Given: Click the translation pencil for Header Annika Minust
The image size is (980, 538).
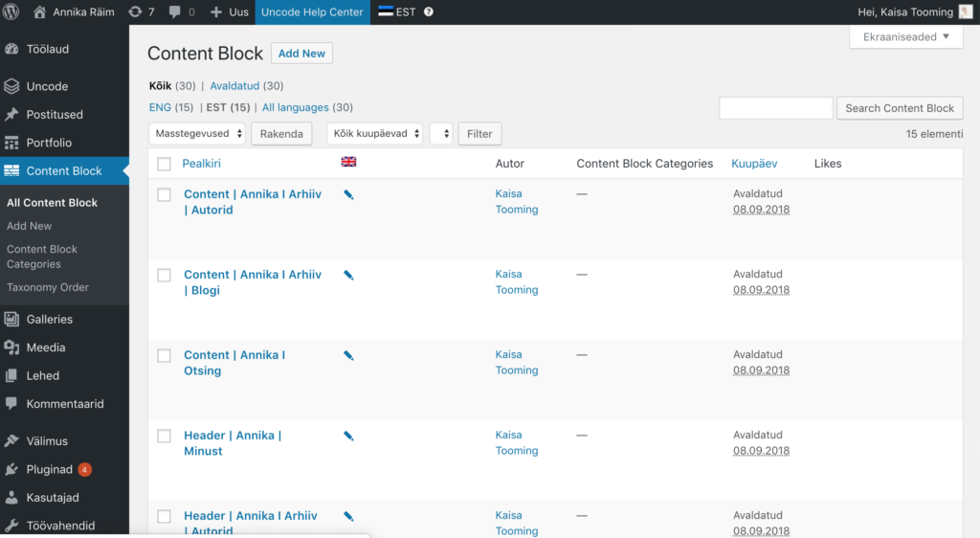Looking at the screenshot, I should pos(348,437).
